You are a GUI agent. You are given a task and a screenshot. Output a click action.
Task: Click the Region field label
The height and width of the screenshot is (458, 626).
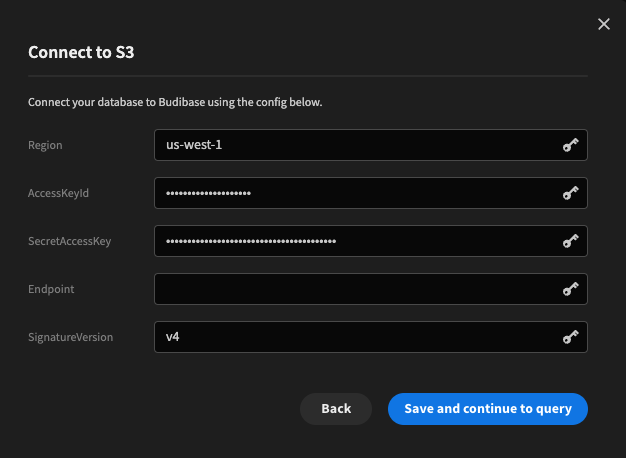coord(45,145)
